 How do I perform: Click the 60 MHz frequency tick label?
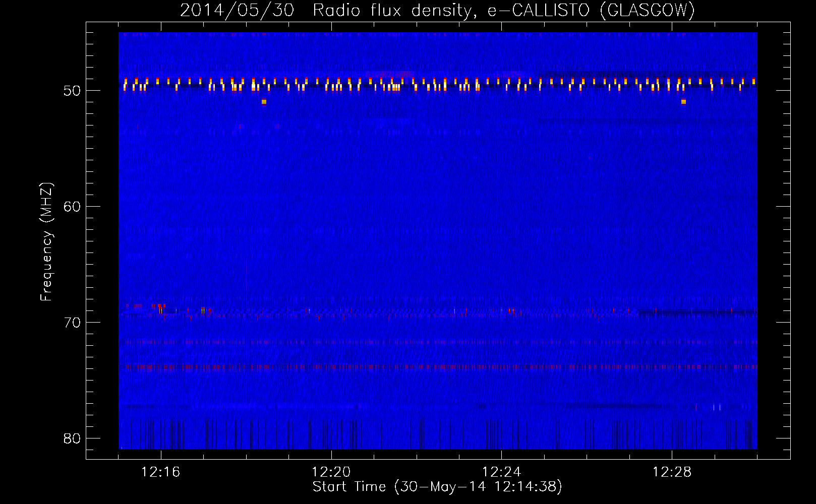tap(72, 207)
